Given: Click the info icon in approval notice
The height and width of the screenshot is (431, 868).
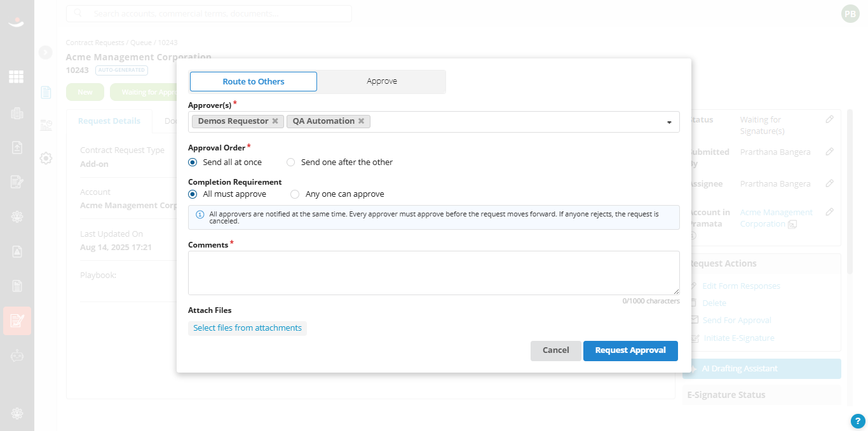Looking at the screenshot, I should point(200,215).
